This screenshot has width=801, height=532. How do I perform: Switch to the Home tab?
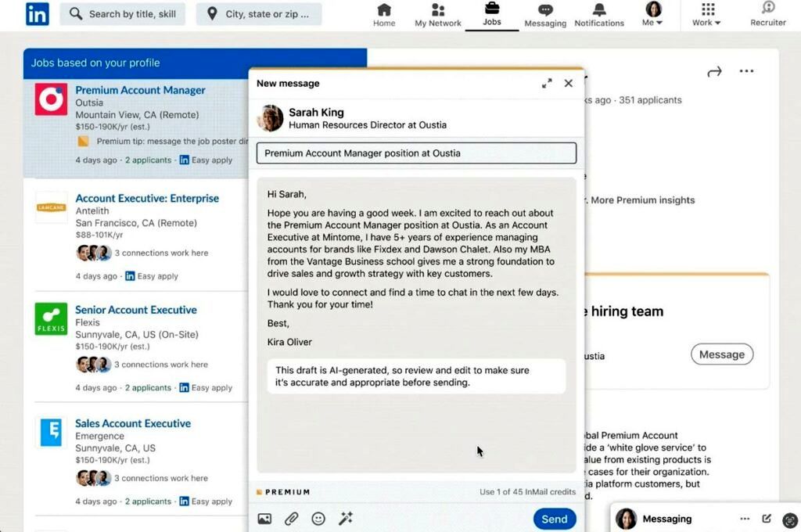coord(384,15)
